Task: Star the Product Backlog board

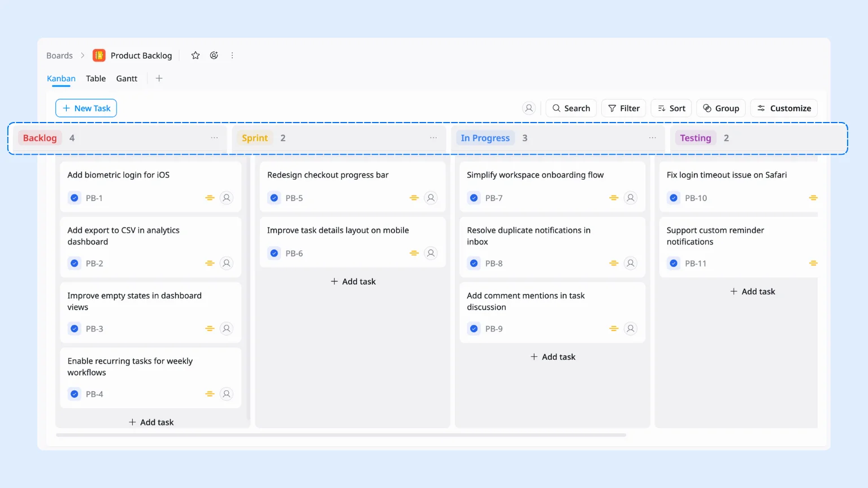Action: (x=196, y=55)
